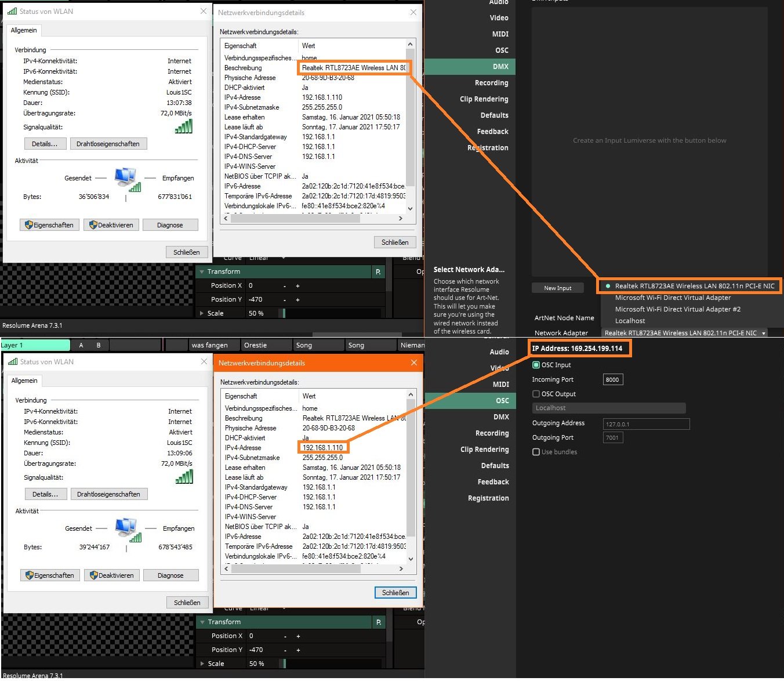Click scroll-down arrow in orange-titled details list
Screen dimensions: 784x681
point(411,559)
